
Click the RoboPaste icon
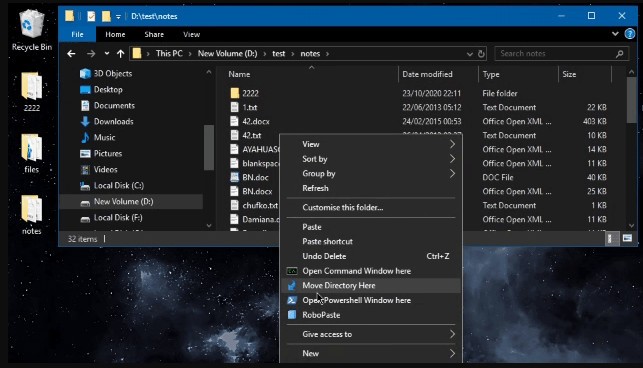[292, 315]
